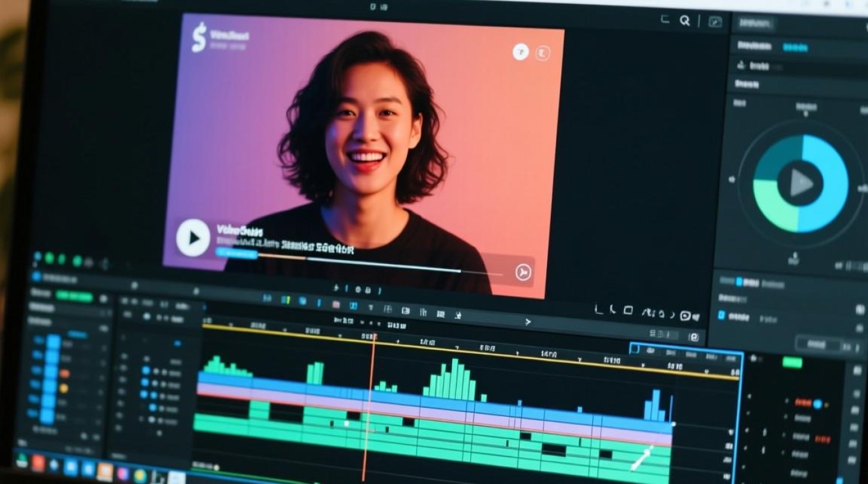Start playback from the circular dial's center play button
The width and height of the screenshot is (868, 484).
(800, 183)
